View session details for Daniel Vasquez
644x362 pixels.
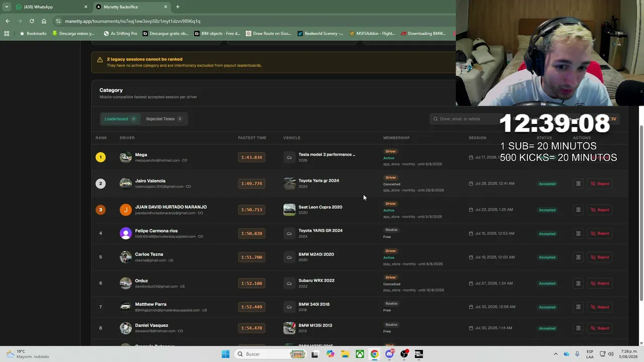click(x=578, y=328)
